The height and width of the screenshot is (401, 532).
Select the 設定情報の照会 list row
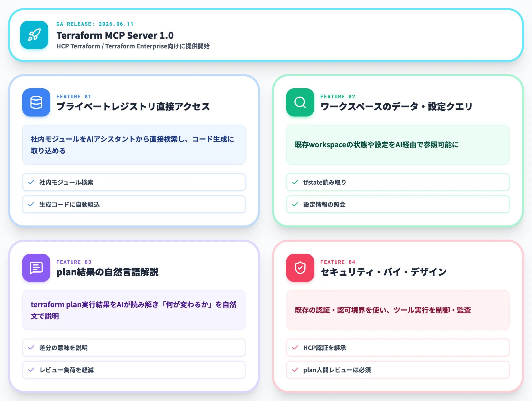coord(398,204)
